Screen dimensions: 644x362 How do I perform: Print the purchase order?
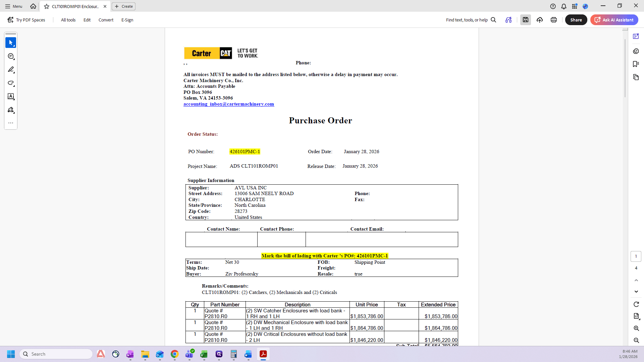pos(554,20)
